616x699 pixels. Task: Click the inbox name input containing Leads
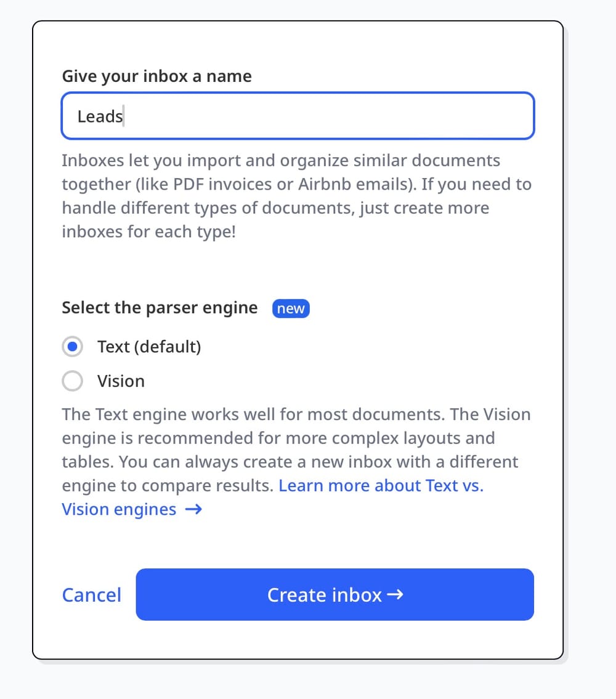point(297,116)
